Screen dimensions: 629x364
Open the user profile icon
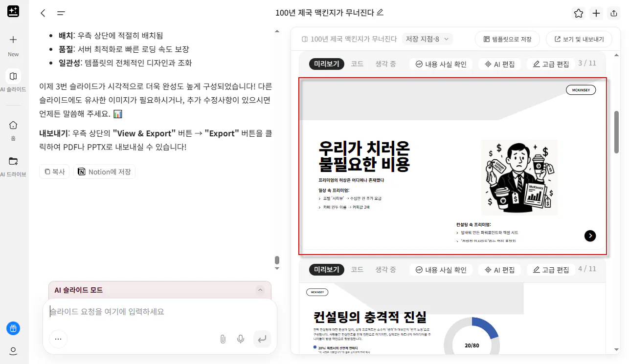click(x=13, y=351)
